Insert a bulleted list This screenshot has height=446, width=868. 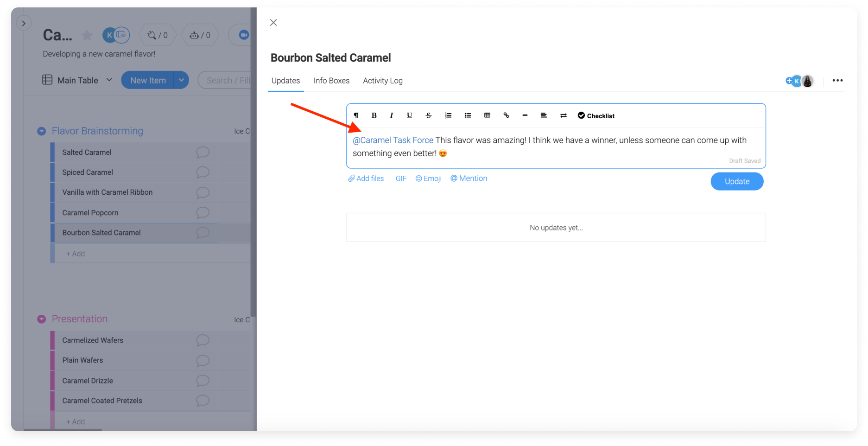[x=468, y=115]
